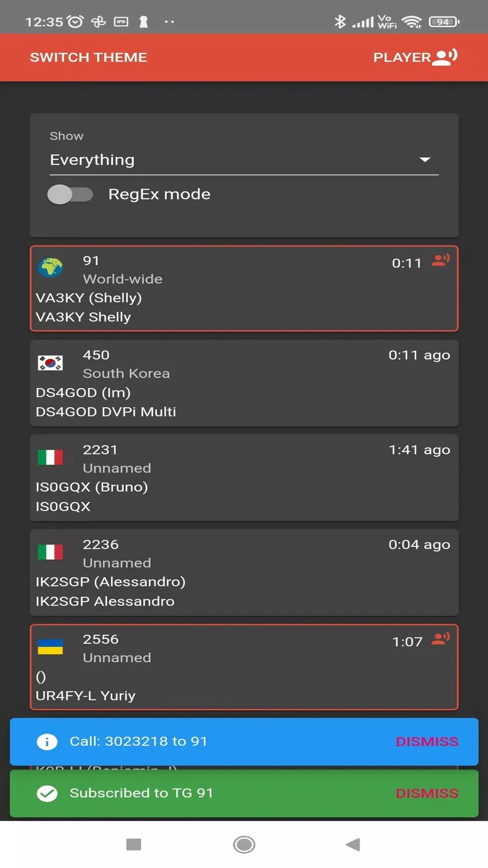Open the PLAYER menu in the header
Viewport: 488px width, 868px height.
point(415,57)
